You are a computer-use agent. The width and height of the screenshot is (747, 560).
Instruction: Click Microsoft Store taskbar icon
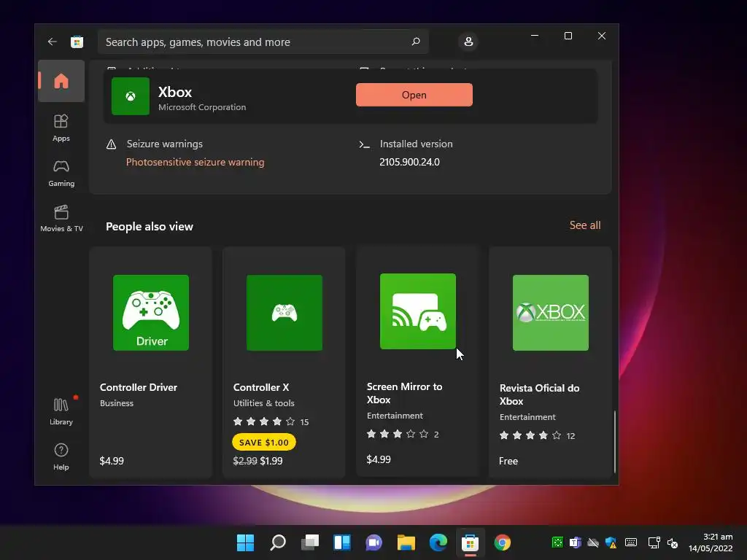471,542
